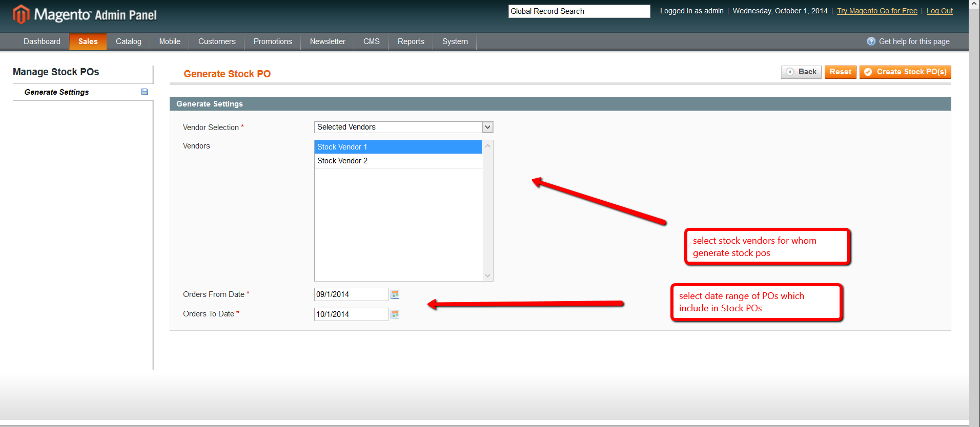The height and width of the screenshot is (427, 980).
Task: Open the CMS menu
Action: (x=372, y=41)
